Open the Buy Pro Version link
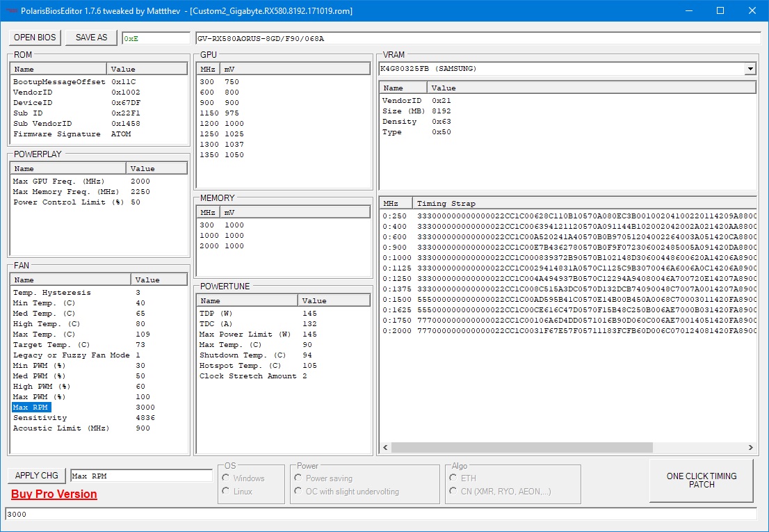Screen dimensions: 769x532 54,494
